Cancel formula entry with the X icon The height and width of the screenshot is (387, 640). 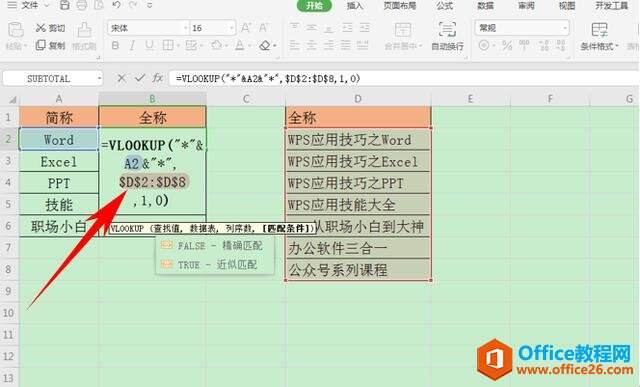click(x=121, y=78)
